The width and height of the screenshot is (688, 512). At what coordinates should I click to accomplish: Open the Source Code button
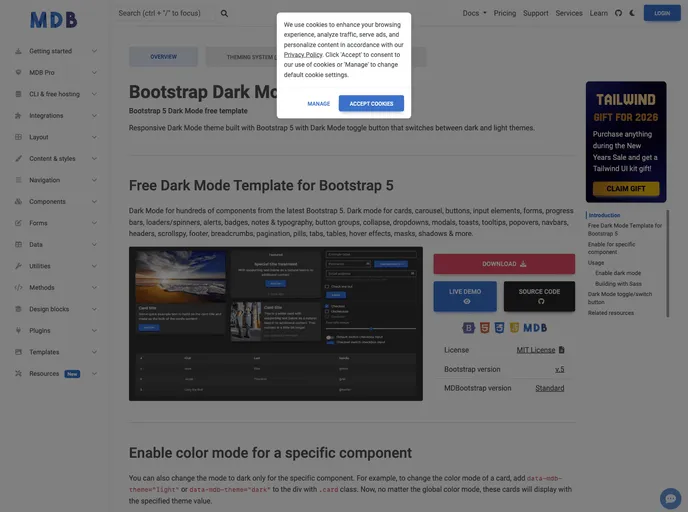(x=539, y=296)
